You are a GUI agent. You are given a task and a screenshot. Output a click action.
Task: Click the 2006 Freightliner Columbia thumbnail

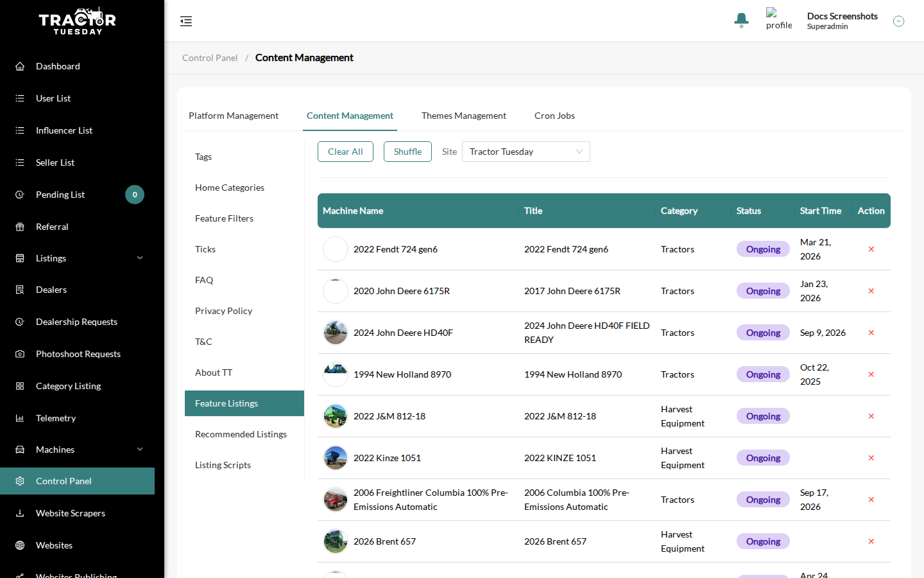pyautogui.click(x=336, y=500)
